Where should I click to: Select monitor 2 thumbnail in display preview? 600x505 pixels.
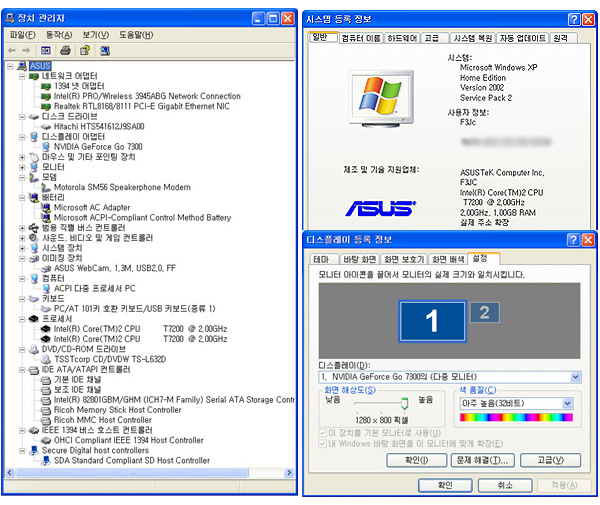pos(484,313)
